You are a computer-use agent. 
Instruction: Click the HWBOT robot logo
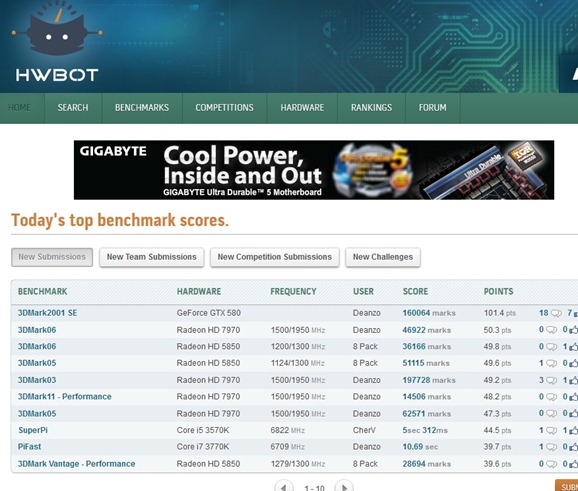click(56, 41)
